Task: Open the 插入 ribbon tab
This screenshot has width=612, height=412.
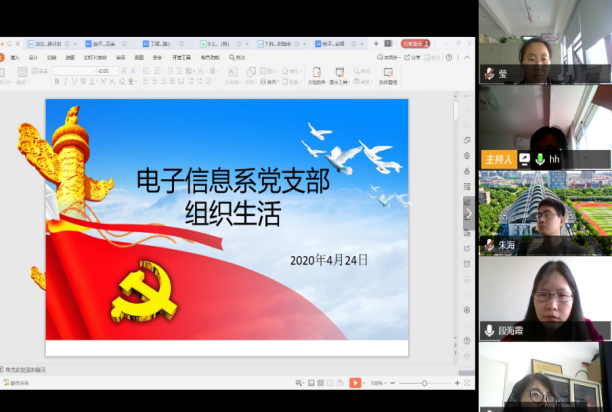Action: 14,57
